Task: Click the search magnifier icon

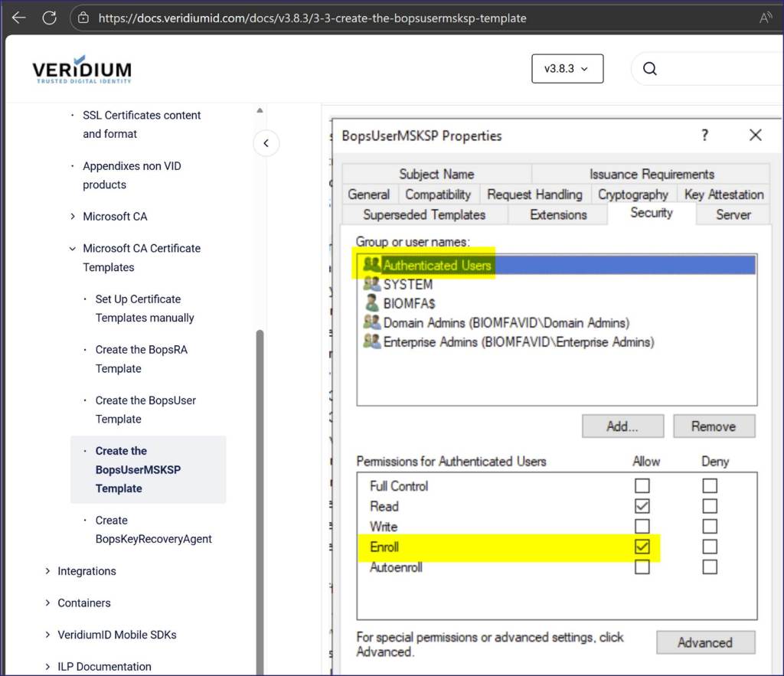Action: click(650, 69)
